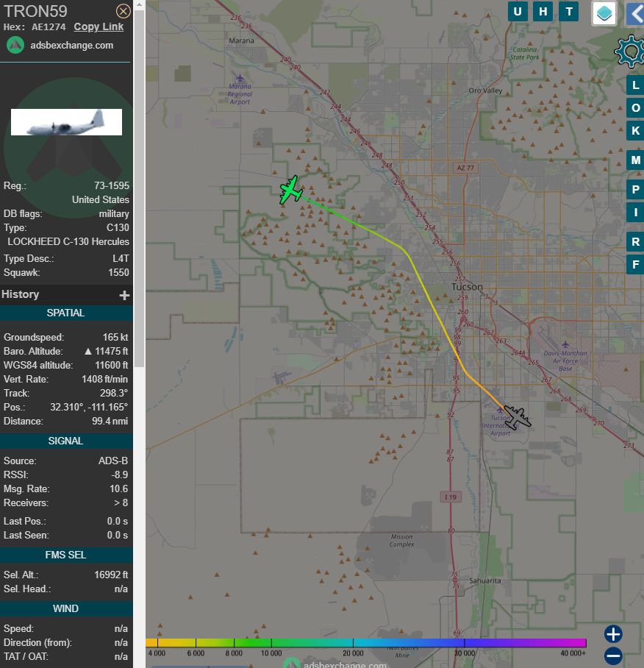Toggle the O map option button

pyautogui.click(x=635, y=108)
